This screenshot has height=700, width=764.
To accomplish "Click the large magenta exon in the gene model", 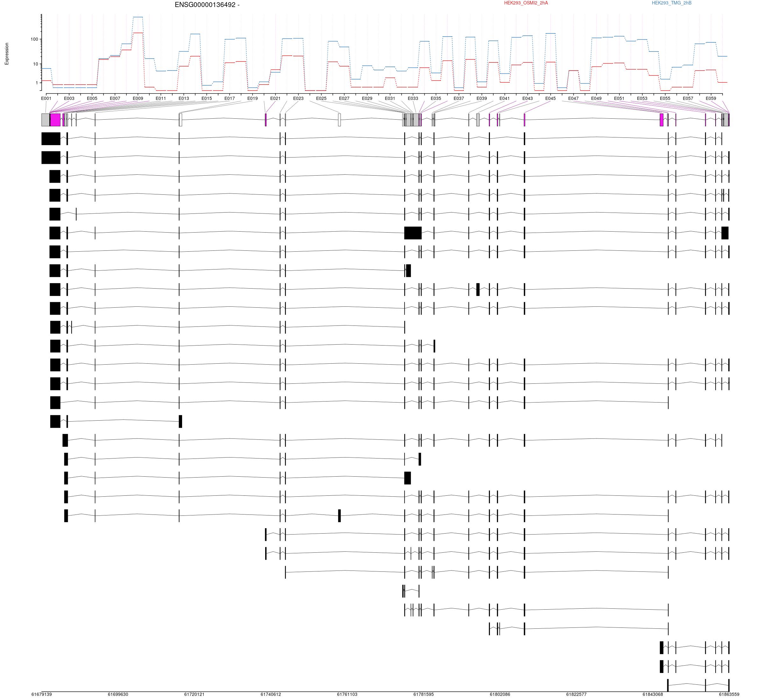I will pyautogui.click(x=55, y=120).
